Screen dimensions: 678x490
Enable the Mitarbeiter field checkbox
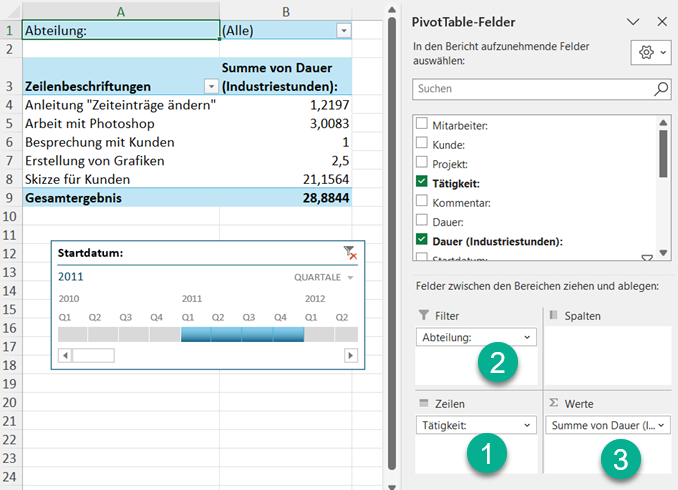click(422, 125)
